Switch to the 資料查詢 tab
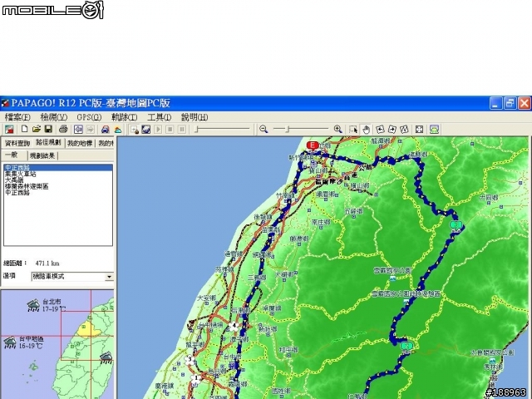The height and width of the screenshot is (399, 532). coord(17,143)
